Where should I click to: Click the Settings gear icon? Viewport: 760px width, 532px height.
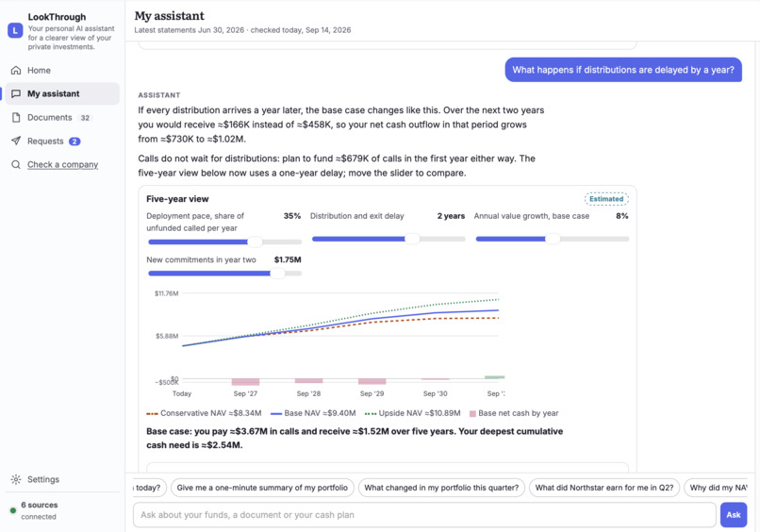[x=16, y=479]
